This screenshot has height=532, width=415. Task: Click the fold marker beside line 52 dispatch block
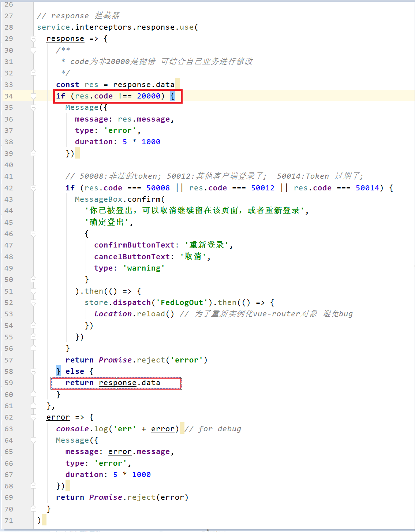click(x=33, y=302)
